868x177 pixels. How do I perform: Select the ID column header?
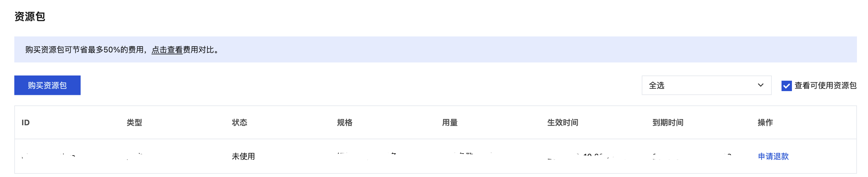tap(26, 123)
